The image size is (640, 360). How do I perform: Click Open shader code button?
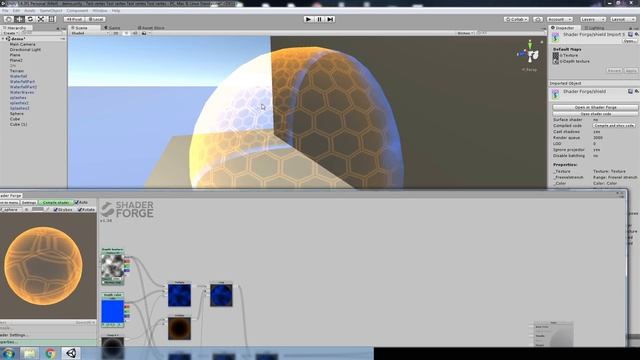(596, 114)
